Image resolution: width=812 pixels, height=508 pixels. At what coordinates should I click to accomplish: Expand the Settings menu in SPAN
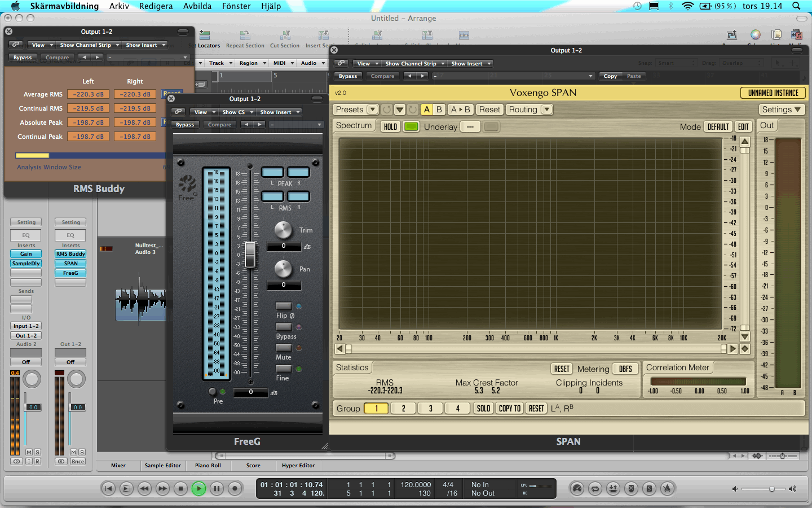click(x=781, y=110)
